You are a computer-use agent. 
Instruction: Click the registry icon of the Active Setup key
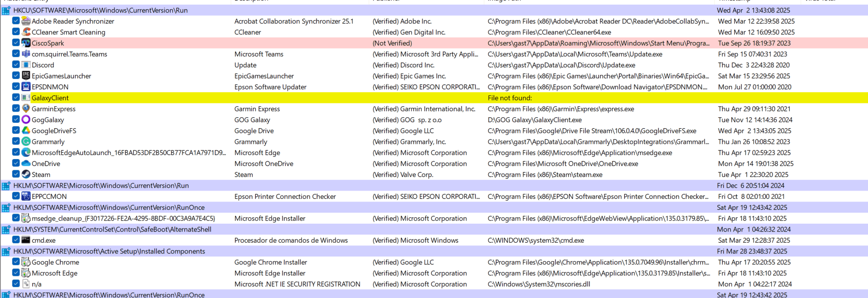click(6, 251)
